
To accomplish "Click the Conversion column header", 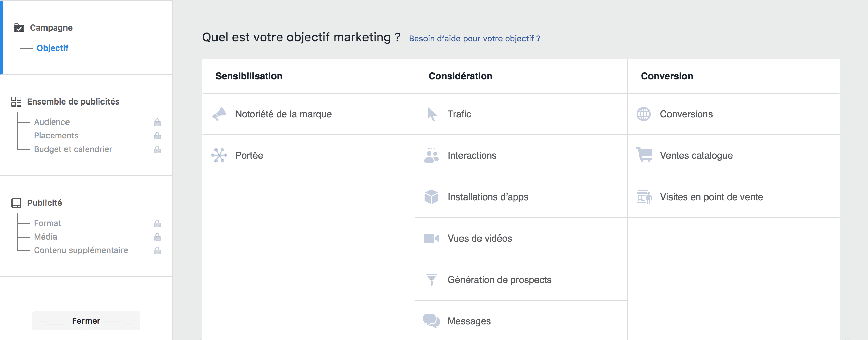I will pyautogui.click(x=667, y=76).
